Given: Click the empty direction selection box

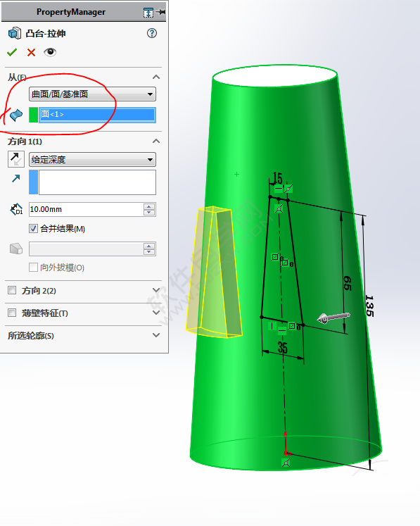Looking at the screenshot, I should [x=97, y=182].
